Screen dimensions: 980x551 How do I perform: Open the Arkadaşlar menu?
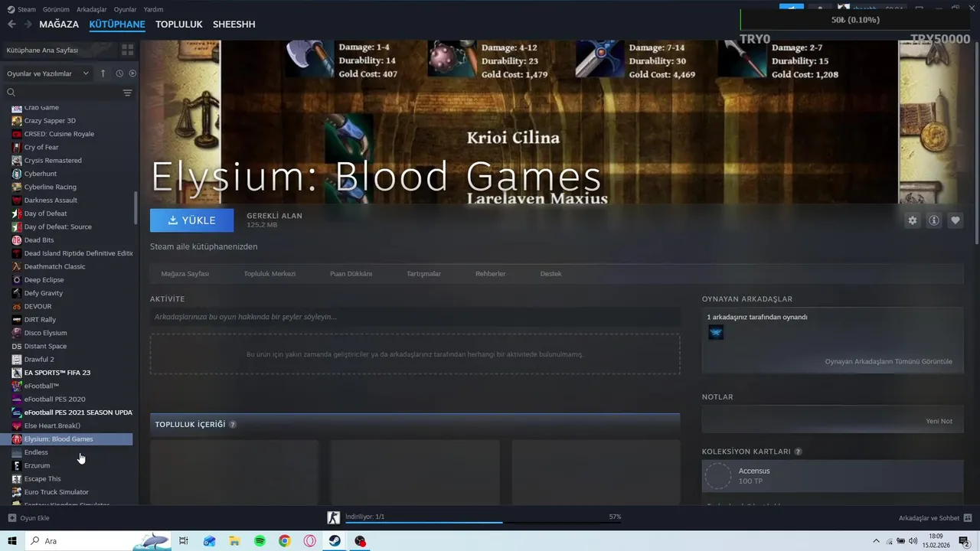click(x=92, y=9)
